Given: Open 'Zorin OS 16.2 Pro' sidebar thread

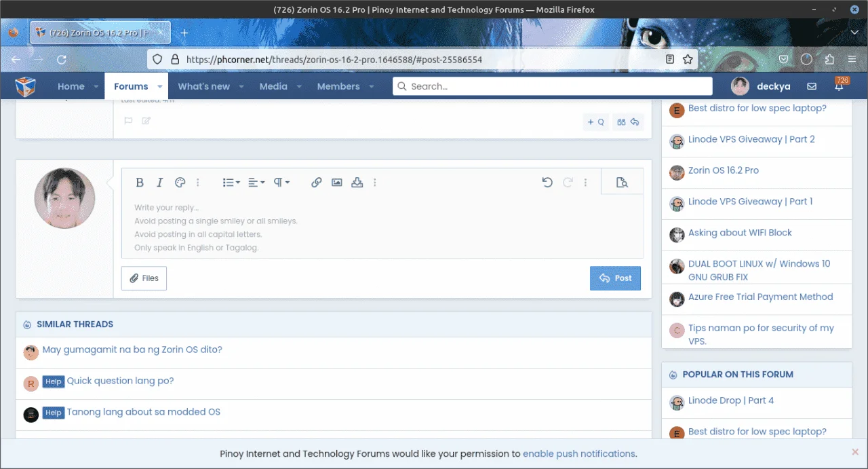Looking at the screenshot, I should [724, 170].
